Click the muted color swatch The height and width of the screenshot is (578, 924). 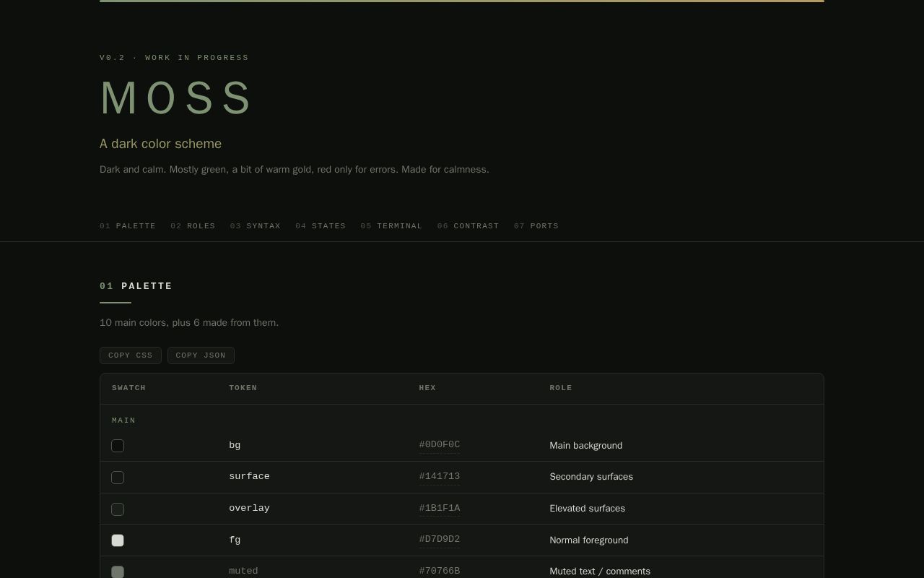click(x=118, y=572)
